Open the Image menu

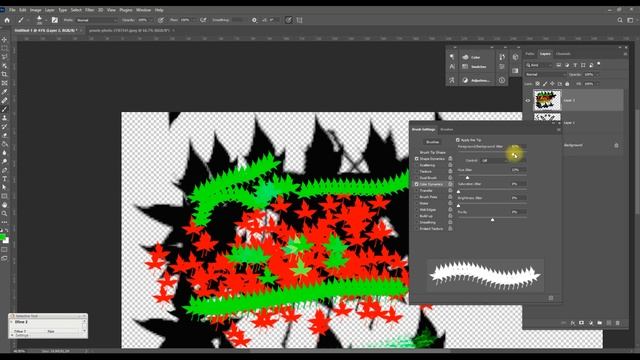36,10
